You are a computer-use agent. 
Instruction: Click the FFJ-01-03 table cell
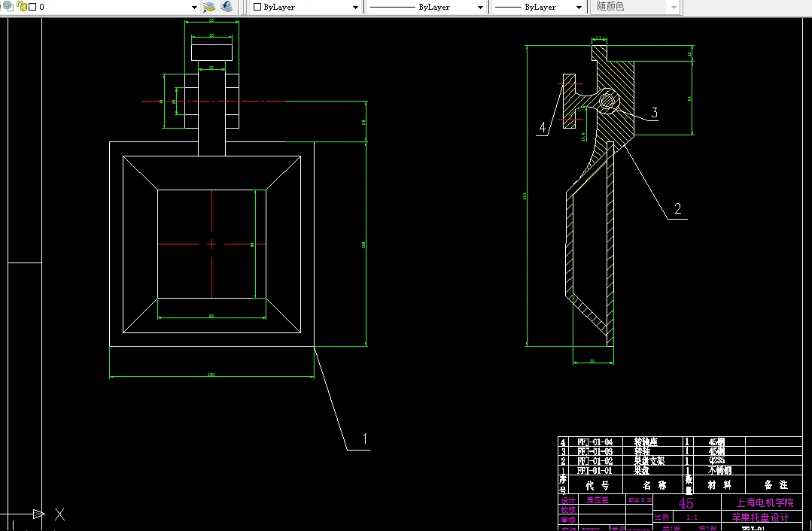(595, 451)
